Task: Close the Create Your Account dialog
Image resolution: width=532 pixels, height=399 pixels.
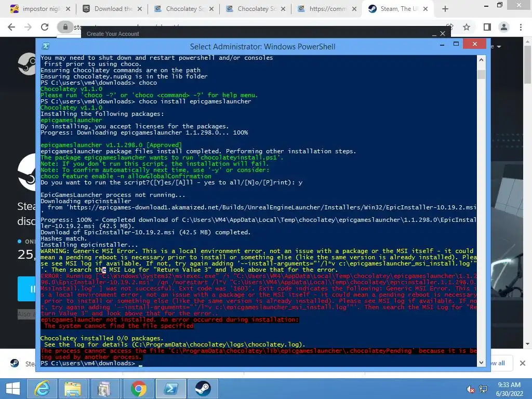Action: tap(443, 34)
